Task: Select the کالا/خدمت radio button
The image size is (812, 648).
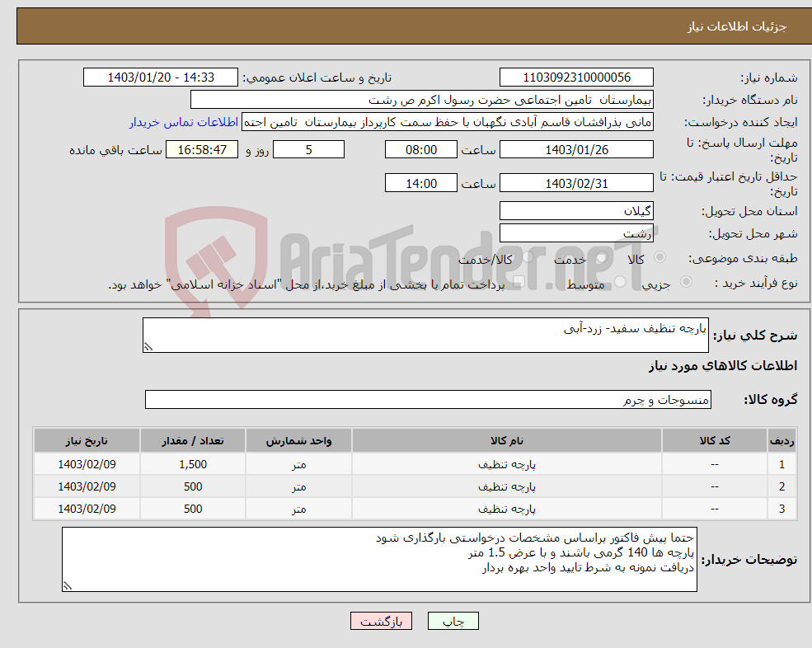Action: tap(528, 257)
